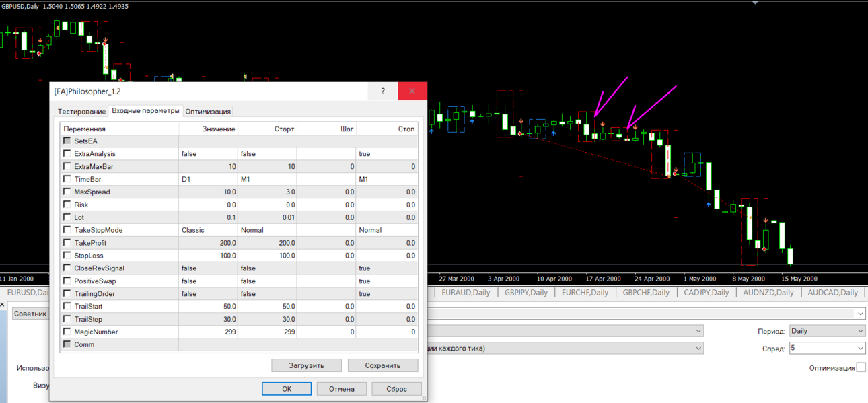
Task: Select the AUDNZD,Daily chart tab
Action: point(768,293)
